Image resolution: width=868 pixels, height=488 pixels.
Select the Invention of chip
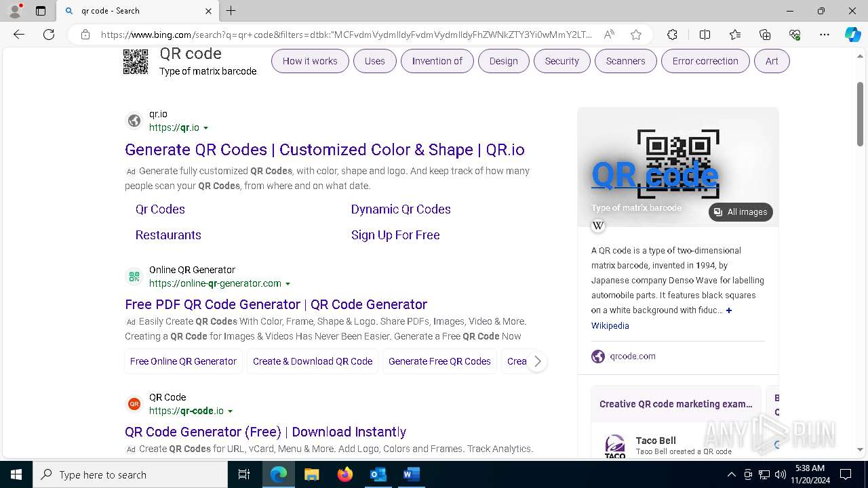pyautogui.click(x=437, y=61)
